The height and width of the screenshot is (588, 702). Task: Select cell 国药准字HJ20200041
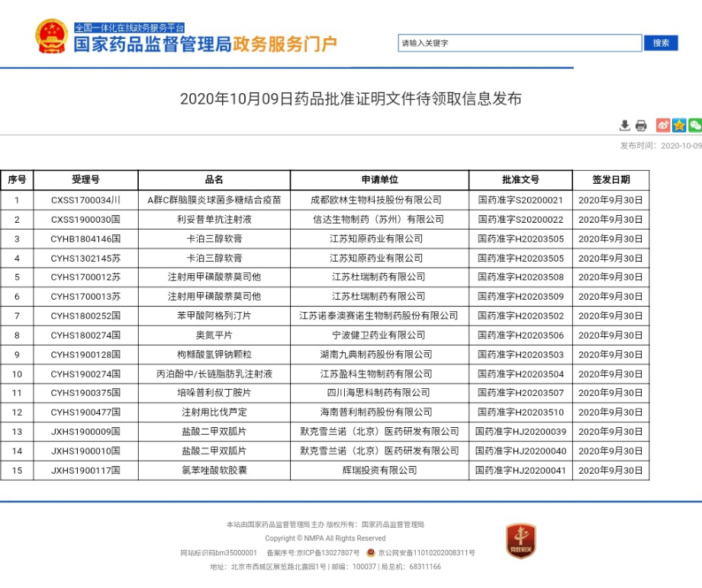coord(520,471)
